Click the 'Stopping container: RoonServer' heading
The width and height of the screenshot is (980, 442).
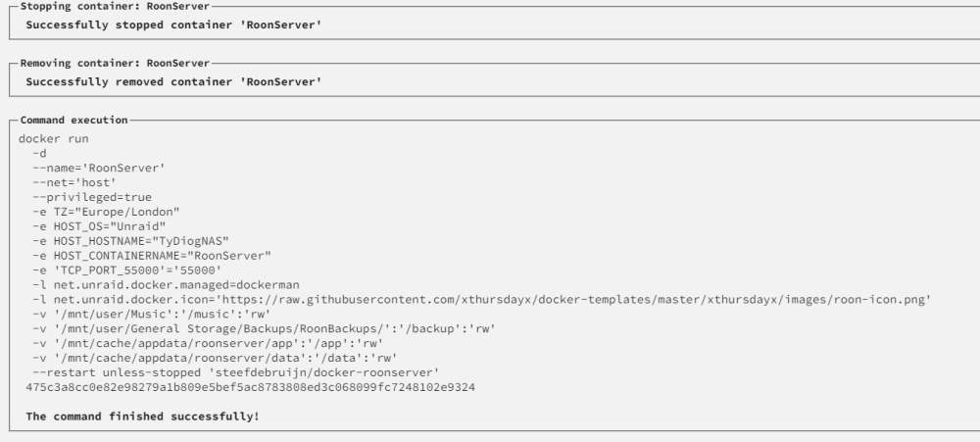pyautogui.click(x=115, y=6)
